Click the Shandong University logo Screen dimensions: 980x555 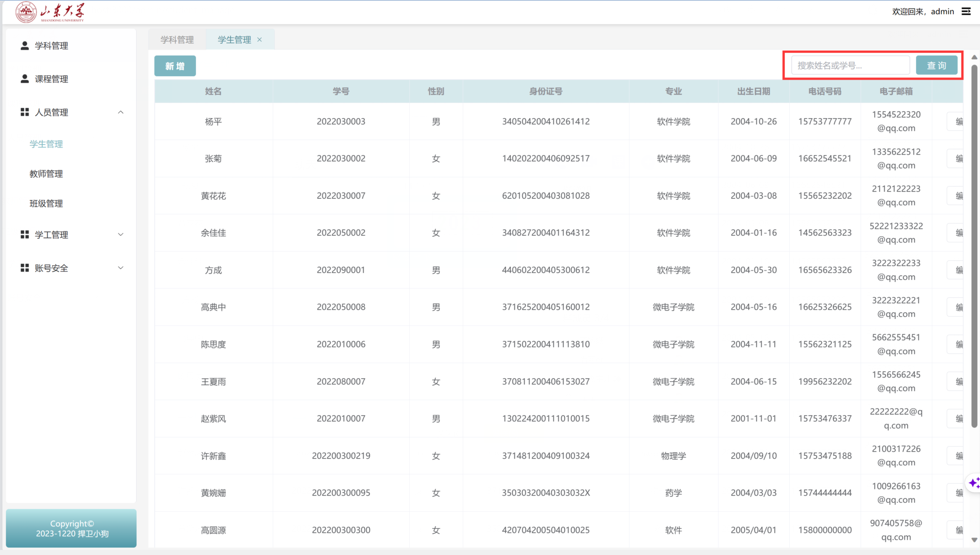[50, 12]
